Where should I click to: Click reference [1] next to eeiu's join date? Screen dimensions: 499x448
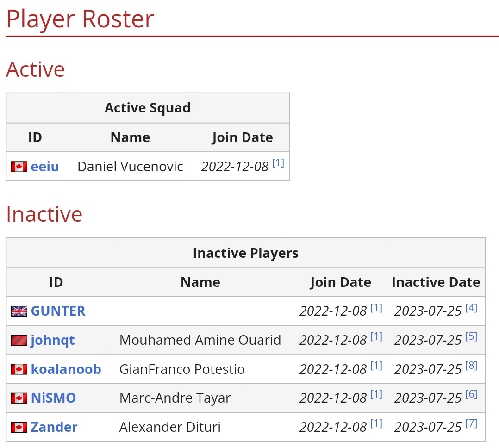278,163
